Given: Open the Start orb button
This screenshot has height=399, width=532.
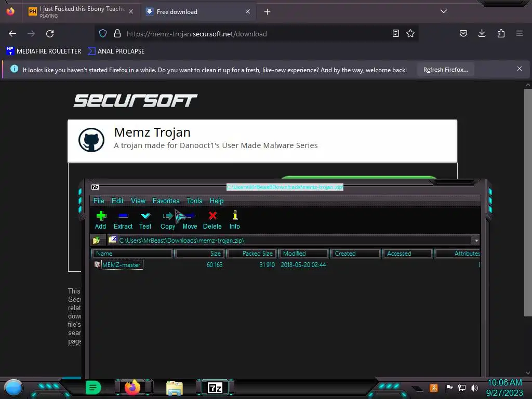Looking at the screenshot, I should tap(14, 389).
